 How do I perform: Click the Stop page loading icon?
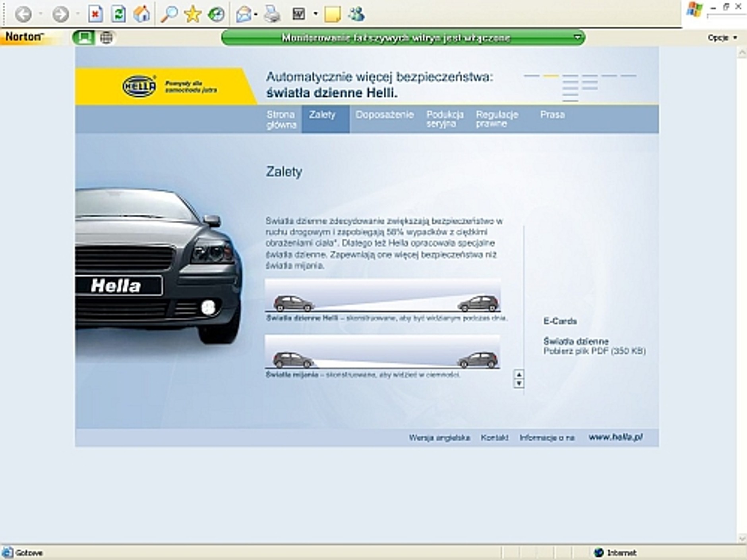click(95, 15)
